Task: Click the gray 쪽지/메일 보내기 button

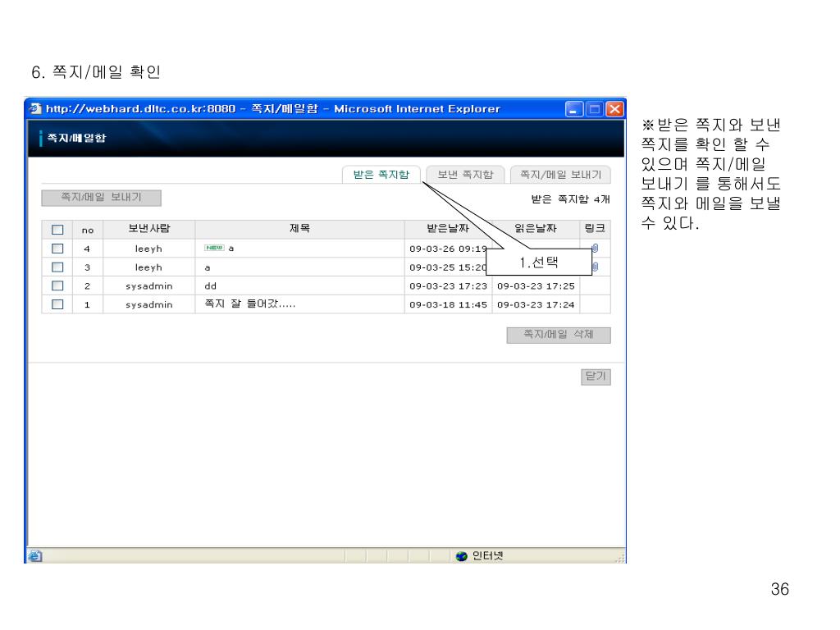Action: pyautogui.click(x=101, y=198)
